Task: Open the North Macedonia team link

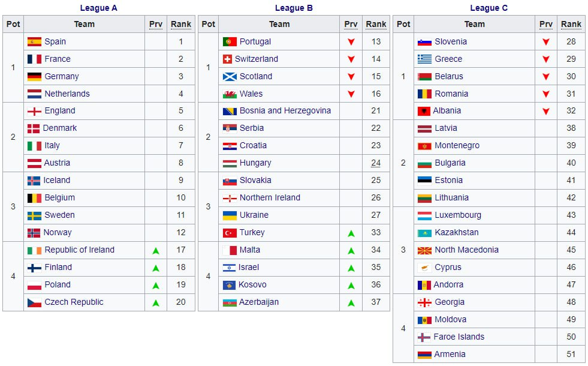Action: (466, 250)
